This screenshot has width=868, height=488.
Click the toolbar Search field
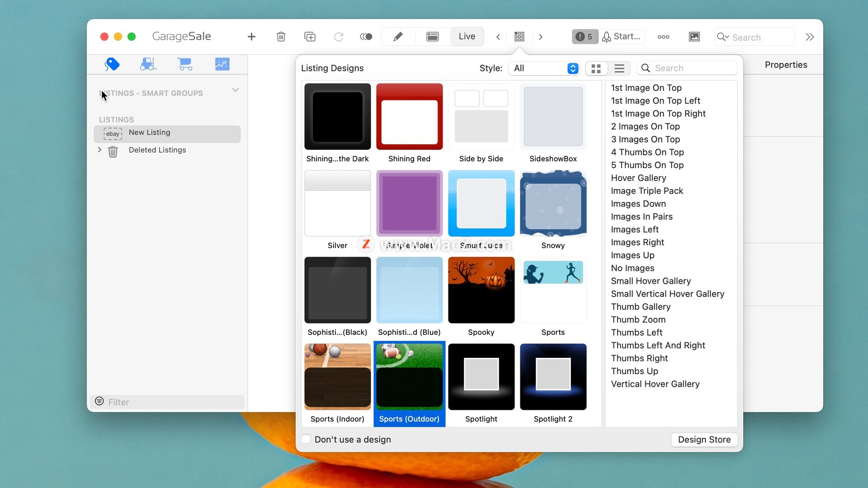(x=754, y=37)
